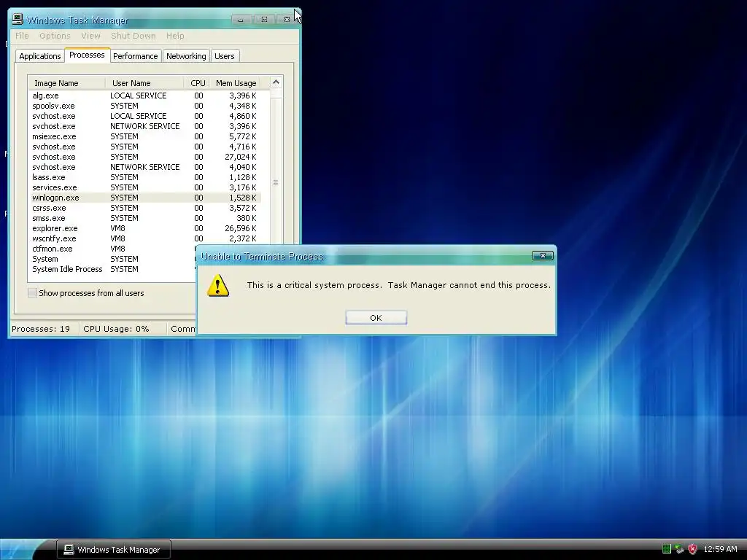Click the yellow warning icon in dialog
This screenshot has height=560, width=747.
click(217, 285)
